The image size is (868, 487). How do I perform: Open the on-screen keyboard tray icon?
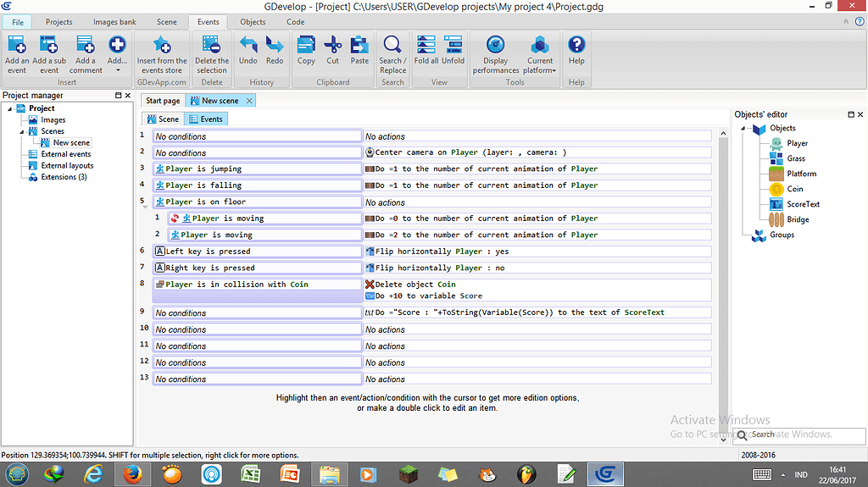click(x=762, y=475)
